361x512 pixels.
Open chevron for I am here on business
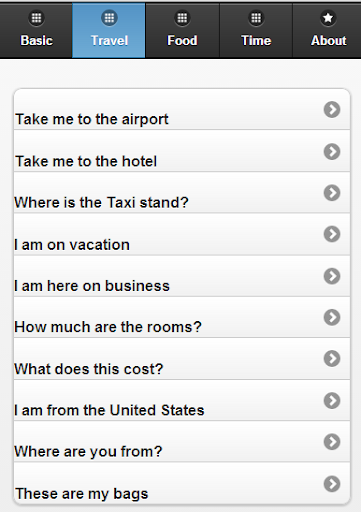(x=332, y=276)
